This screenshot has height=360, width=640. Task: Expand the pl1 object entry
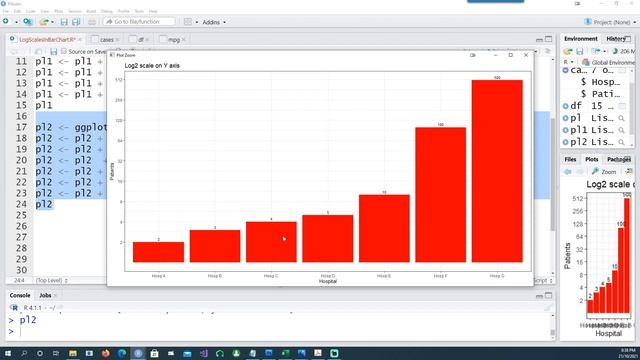click(x=565, y=130)
